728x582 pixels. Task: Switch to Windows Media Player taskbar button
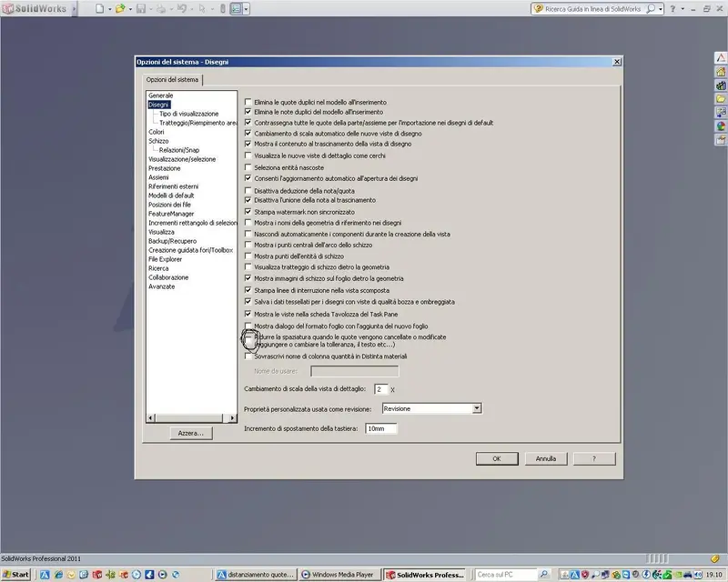(339, 575)
